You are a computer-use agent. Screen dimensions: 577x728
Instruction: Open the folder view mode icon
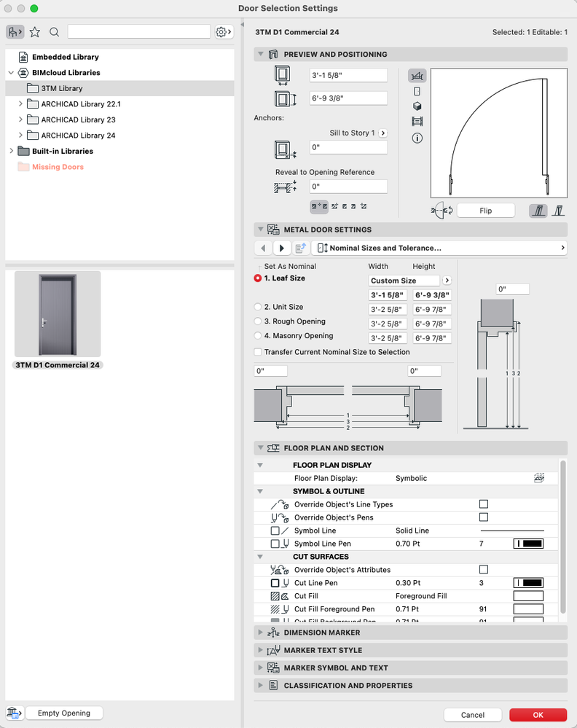tap(15, 32)
